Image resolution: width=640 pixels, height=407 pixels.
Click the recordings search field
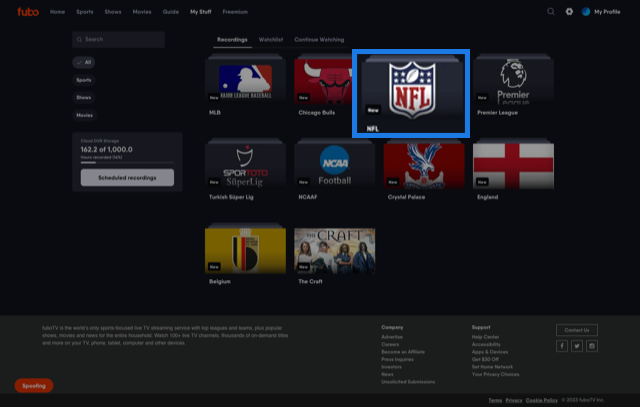(119, 39)
